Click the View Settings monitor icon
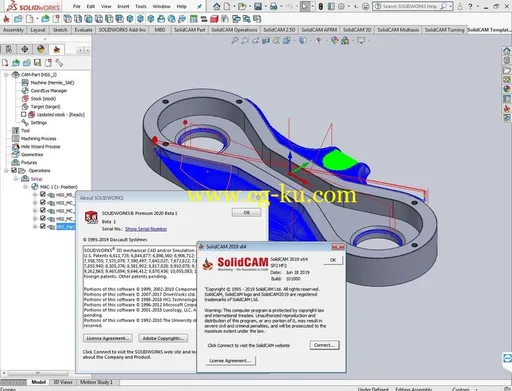 [361, 41]
